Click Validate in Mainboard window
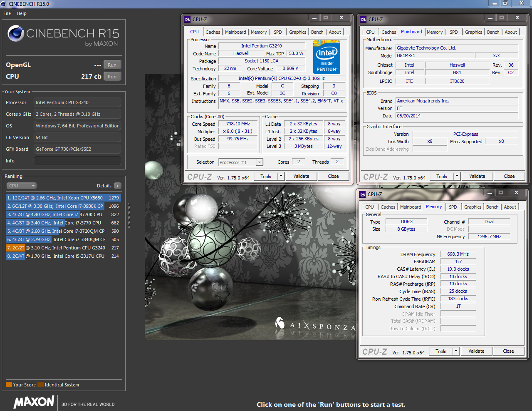 click(477, 176)
